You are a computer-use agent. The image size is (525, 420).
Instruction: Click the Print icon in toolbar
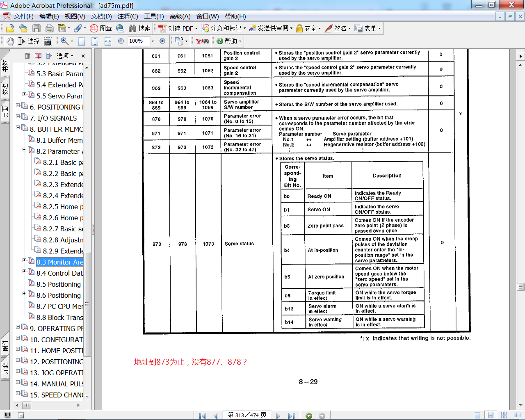coord(50,28)
